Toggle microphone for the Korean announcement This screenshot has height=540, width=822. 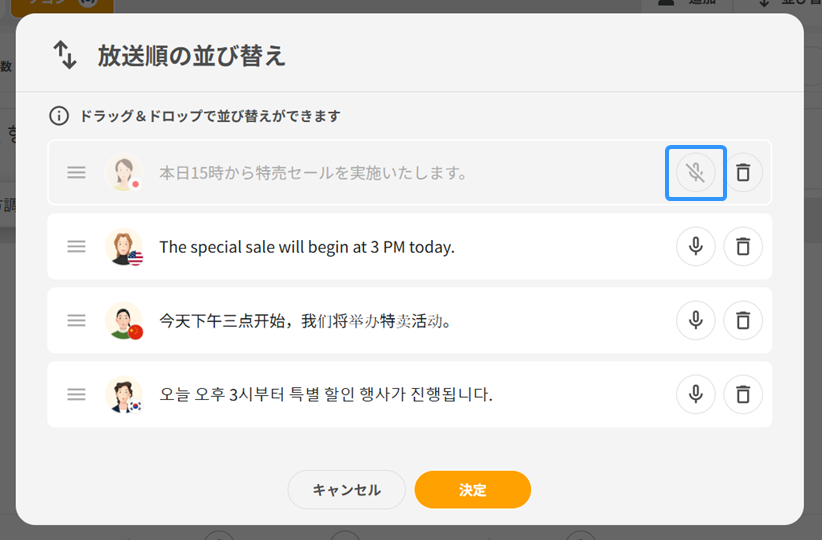[696, 394]
